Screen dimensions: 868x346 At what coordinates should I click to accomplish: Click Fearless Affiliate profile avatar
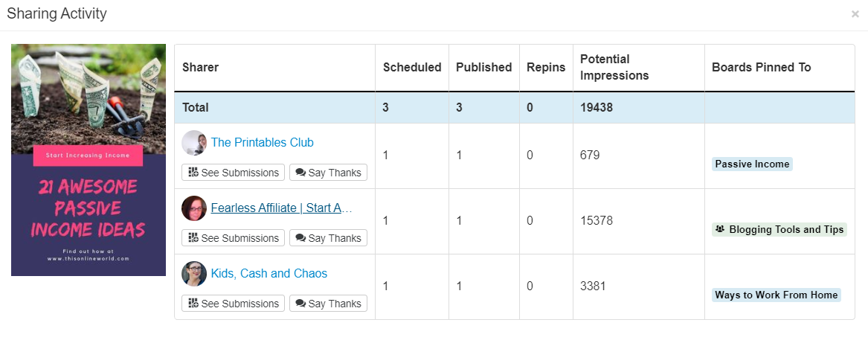(194, 208)
